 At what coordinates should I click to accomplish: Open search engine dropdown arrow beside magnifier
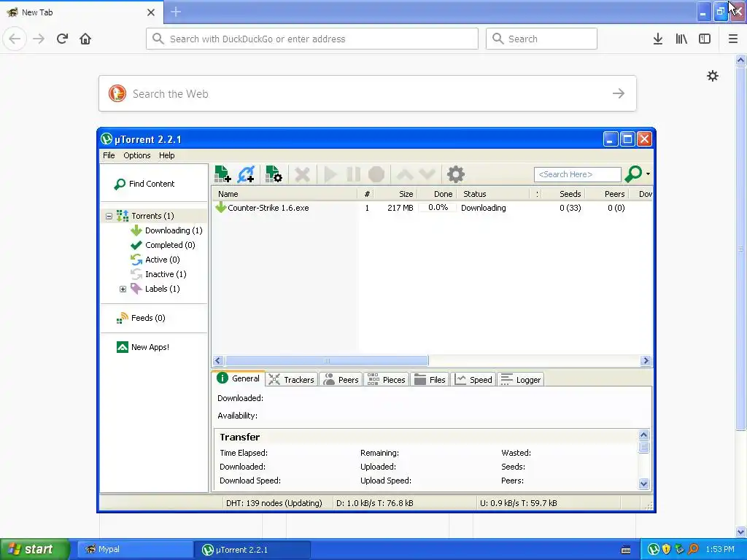(648, 174)
